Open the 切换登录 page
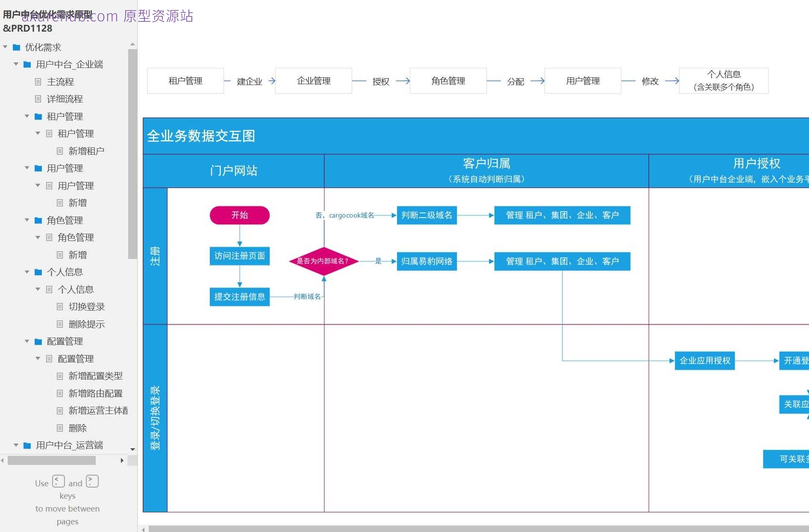Screen dimensions: 809x532 click(87, 306)
